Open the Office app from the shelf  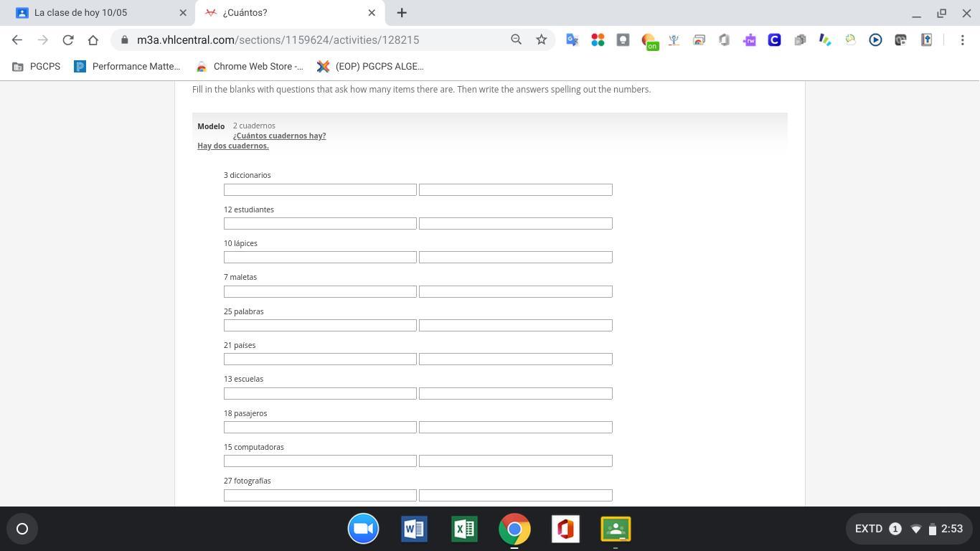(x=565, y=529)
